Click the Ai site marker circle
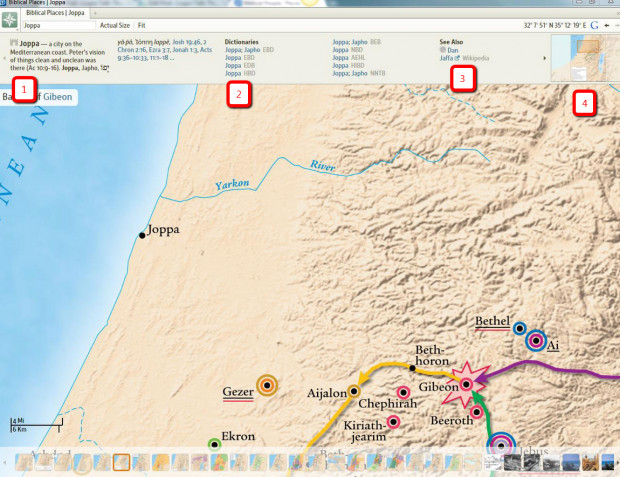The image size is (620, 477). 537,341
